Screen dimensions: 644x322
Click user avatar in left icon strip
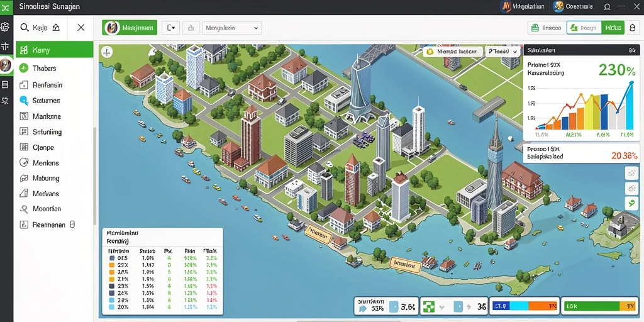pos(5,65)
